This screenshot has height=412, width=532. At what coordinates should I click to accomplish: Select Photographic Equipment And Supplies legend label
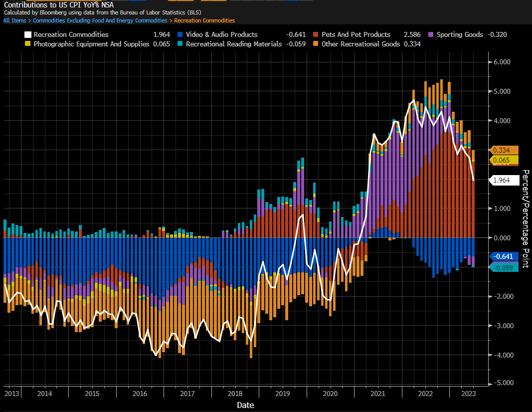point(91,44)
